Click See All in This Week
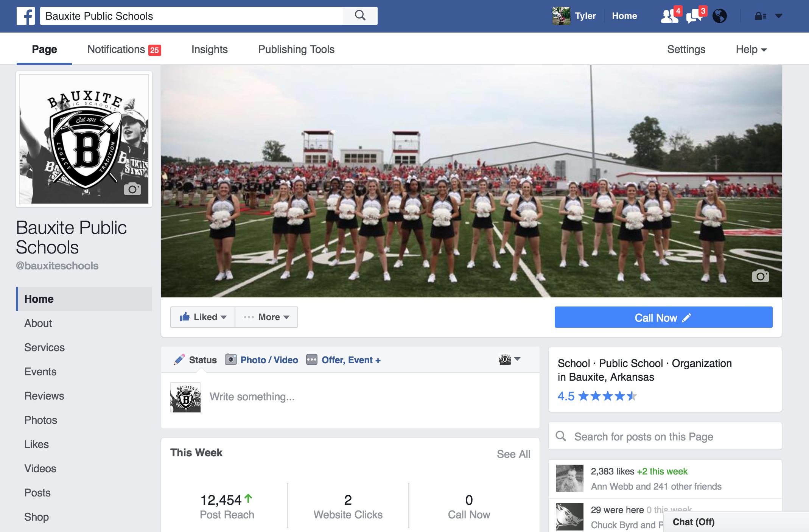Viewport: 809px width, 532px height. click(x=513, y=454)
